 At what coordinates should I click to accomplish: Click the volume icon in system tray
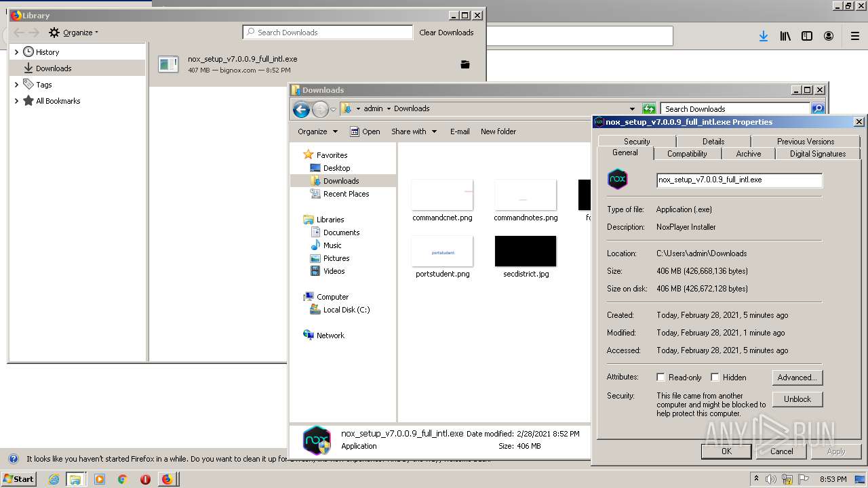[770, 479]
